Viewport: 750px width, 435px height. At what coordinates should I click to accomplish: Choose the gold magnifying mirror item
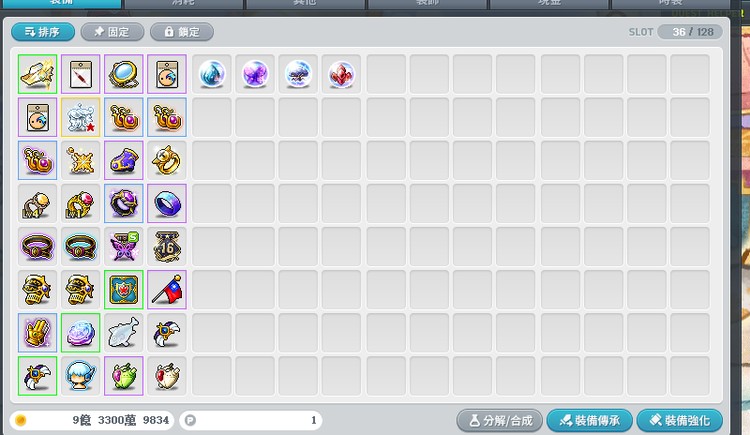tap(124, 74)
